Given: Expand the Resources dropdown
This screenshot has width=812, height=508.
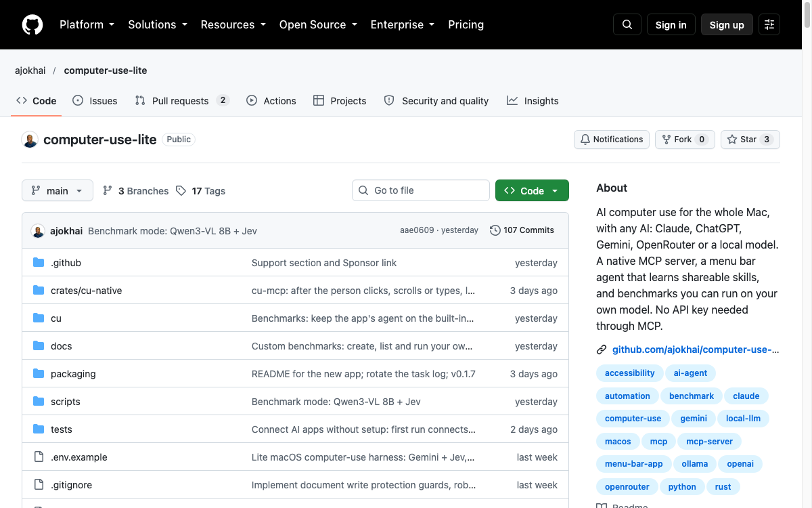Looking at the screenshot, I should [x=233, y=25].
